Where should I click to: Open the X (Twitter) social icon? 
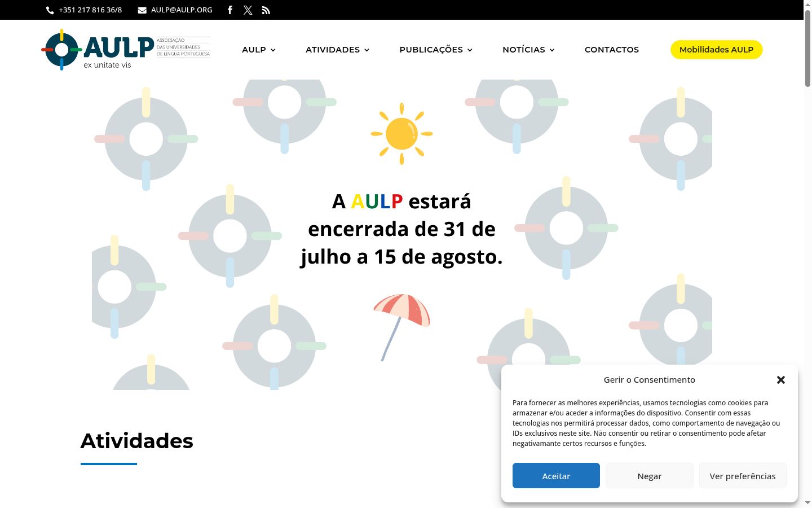coord(248,10)
